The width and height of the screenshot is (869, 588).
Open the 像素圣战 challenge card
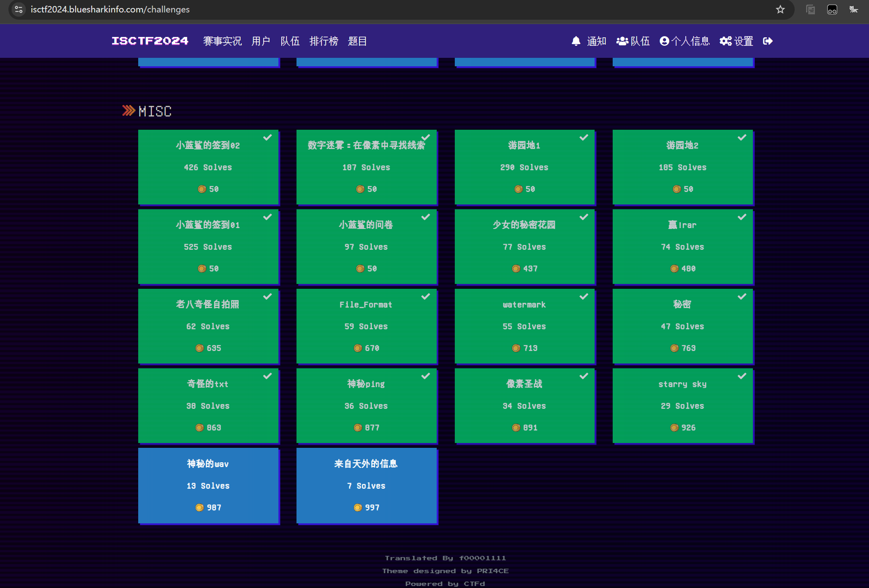click(x=524, y=405)
